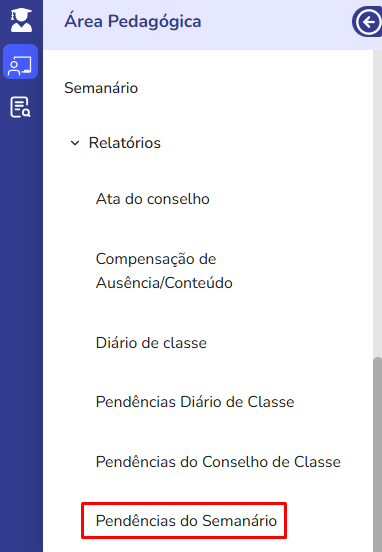
Task: Select the highlighted Pendências do Semanário item
Action: (x=186, y=521)
